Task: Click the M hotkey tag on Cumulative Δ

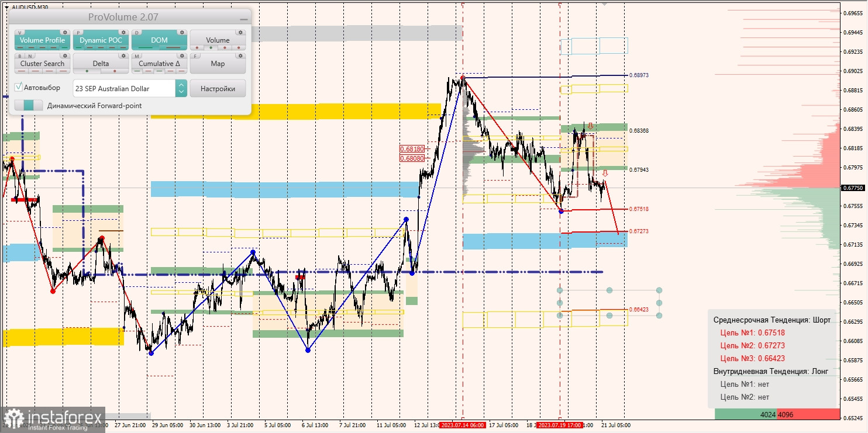Action: point(137,56)
